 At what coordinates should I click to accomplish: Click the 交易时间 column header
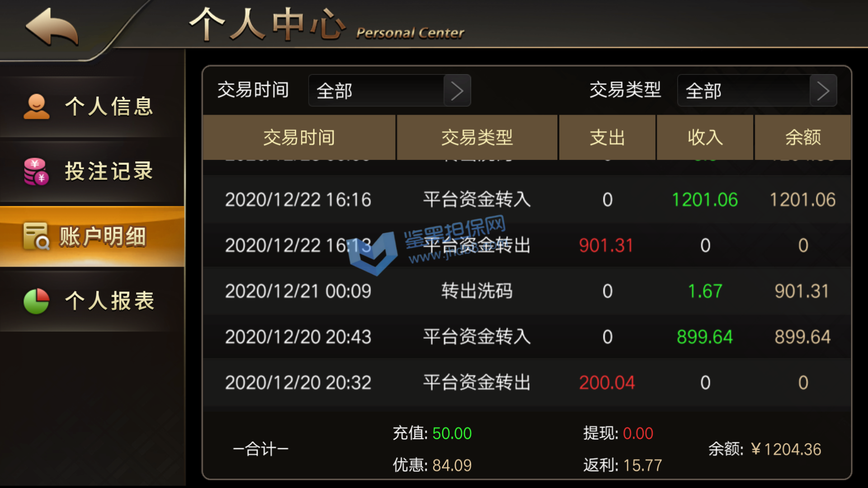point(299,137)
